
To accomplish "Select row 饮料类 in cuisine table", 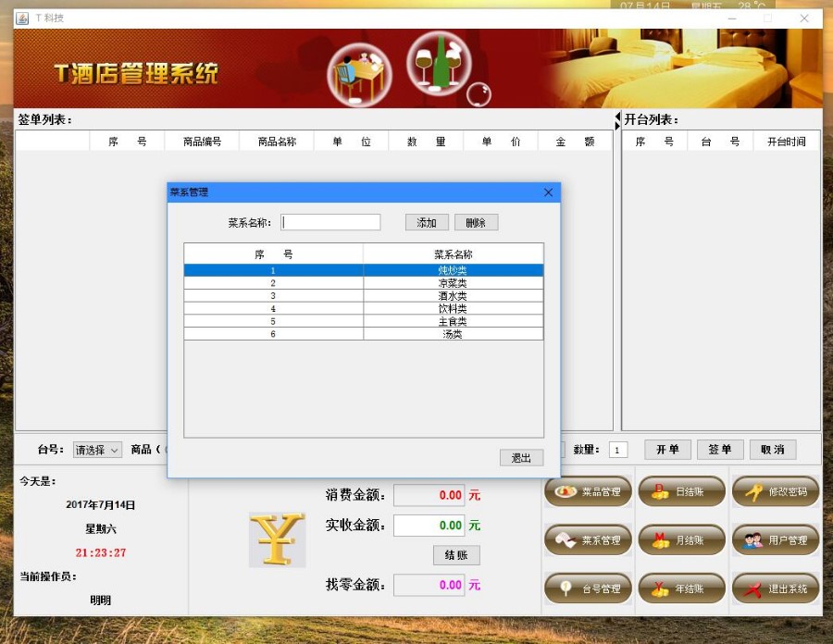I will 364,308.
